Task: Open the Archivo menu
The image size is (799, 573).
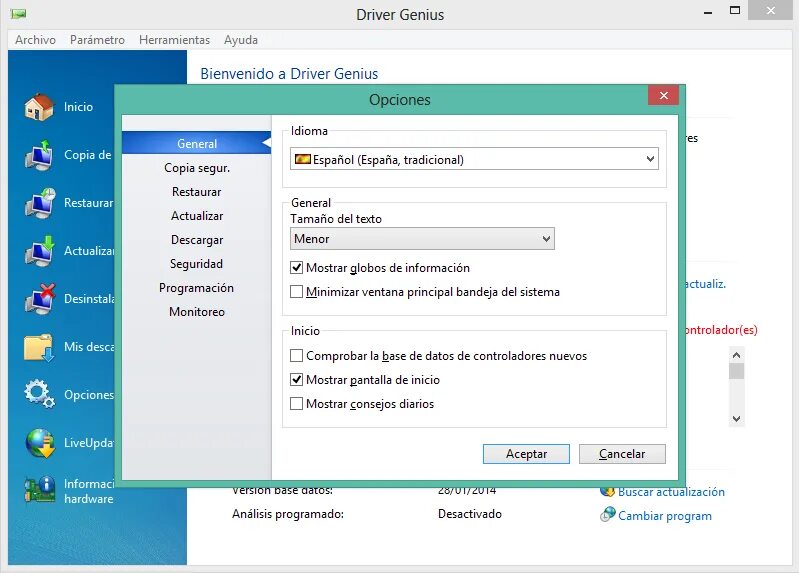Action: tap(35, 40)
